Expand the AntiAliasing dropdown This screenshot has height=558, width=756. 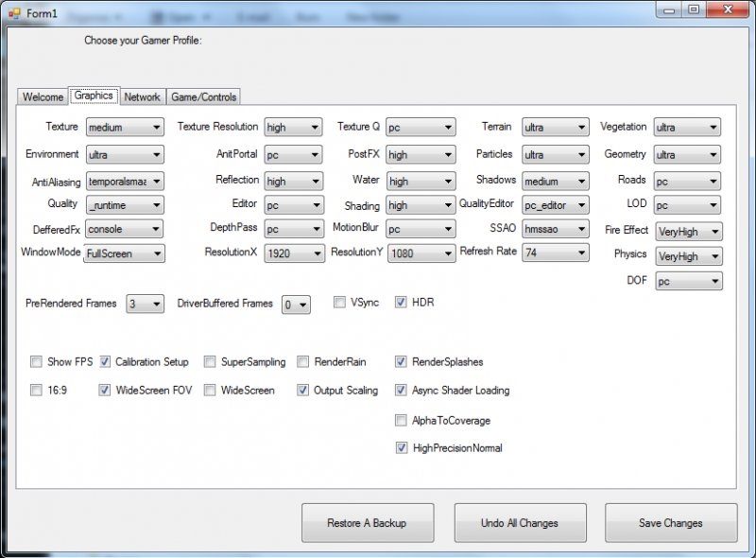(x=125, y=181)
